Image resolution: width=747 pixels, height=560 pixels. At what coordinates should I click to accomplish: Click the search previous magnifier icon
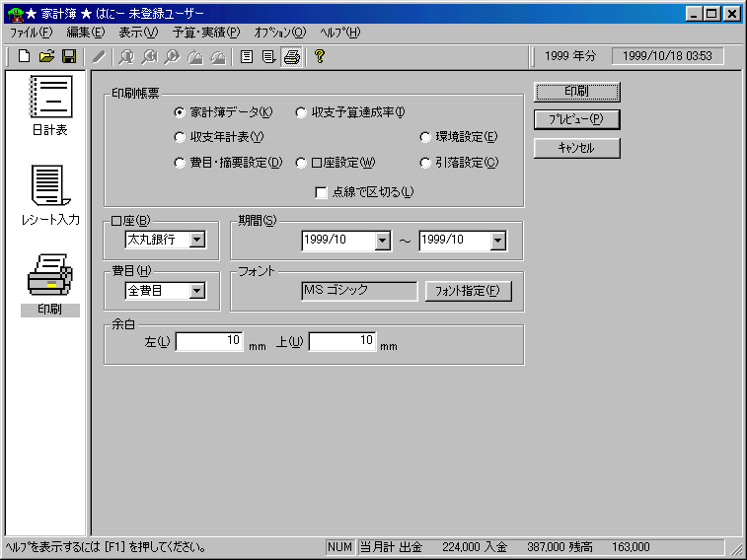click(149, 56)
